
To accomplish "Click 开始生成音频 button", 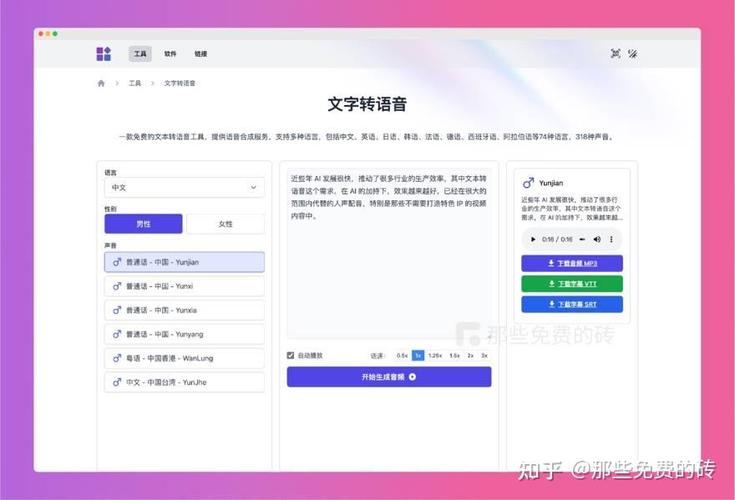I will [x=389, y=377].
